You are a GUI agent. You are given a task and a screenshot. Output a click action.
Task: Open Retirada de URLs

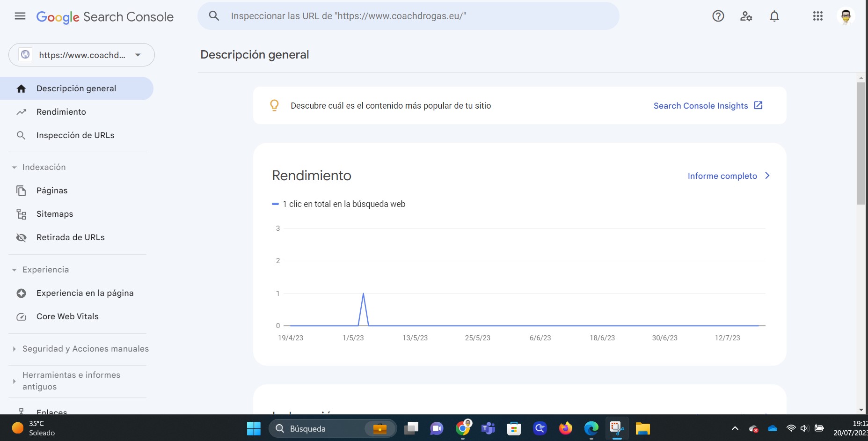point(71,237)
